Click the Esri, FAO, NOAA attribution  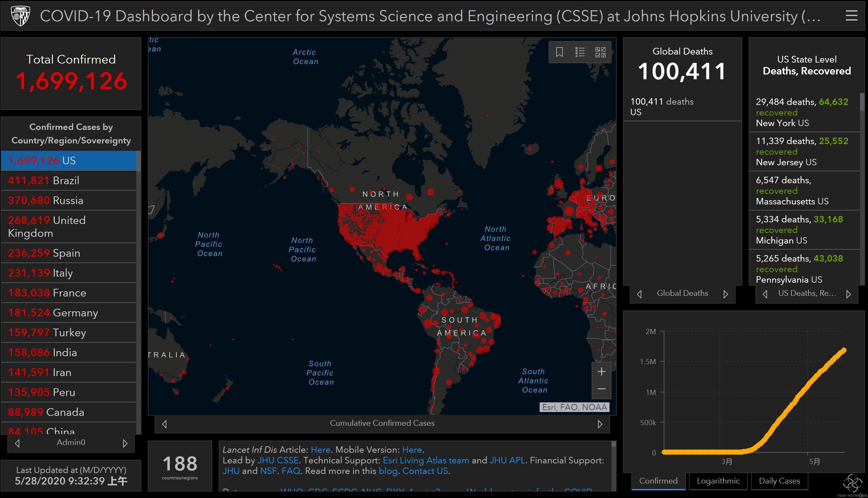(x=575, y=407)
